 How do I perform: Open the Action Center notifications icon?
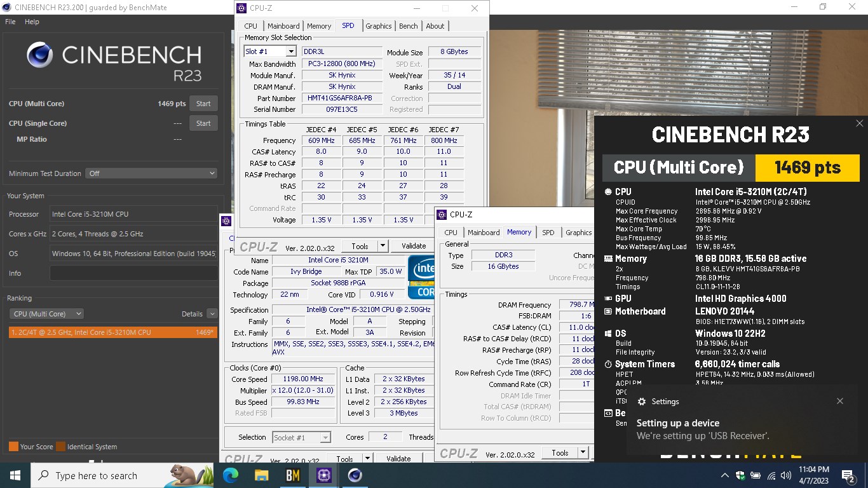click(x=847, y=475)
